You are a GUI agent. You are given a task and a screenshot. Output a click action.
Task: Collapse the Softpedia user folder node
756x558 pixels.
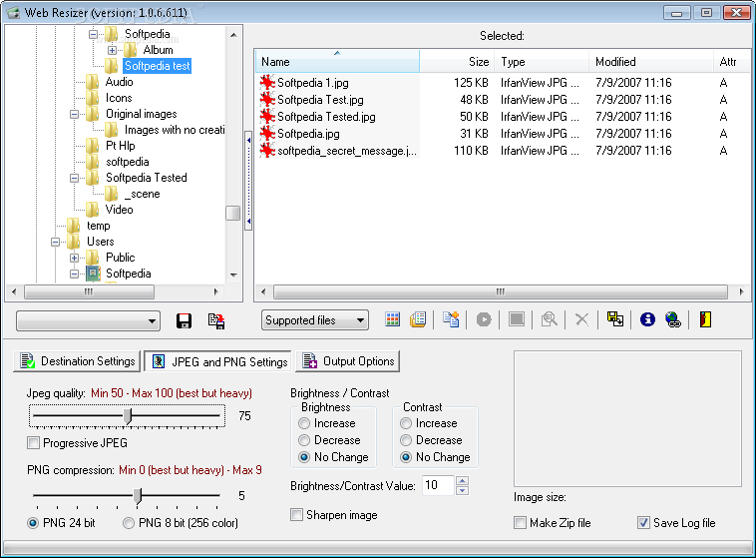click(x=74, y=274)
